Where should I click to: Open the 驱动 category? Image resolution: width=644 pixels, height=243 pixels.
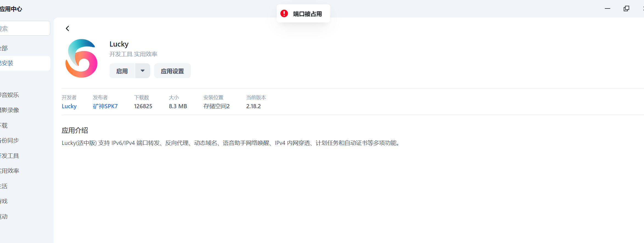pyautogui.click(x=4, y=217)
